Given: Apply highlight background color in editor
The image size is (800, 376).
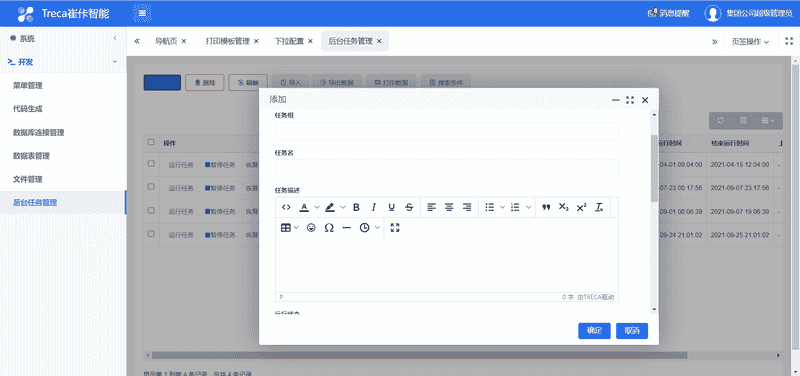Looking at the screenshot, I should tap(330, 207).
